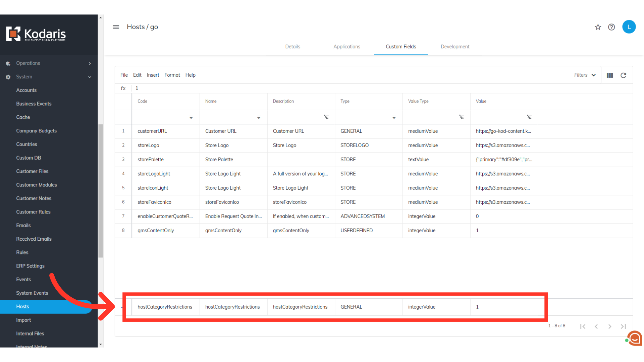This screenshot has height=362, width=644.
Task: Toggle the Value column filter icon
Action: click(x=529, y=117)
